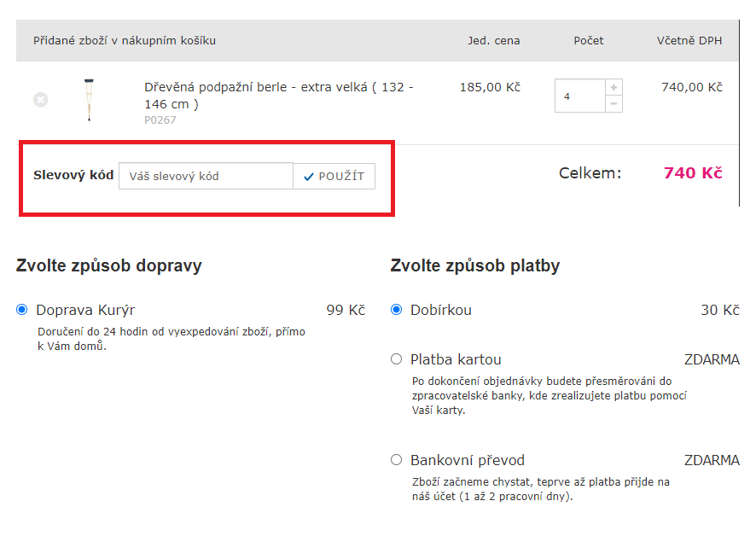This screenshot has height=536, width=756.
Task: Choose Platba kartou payment method
Action: pyautogui.click(x=396, y=359)
